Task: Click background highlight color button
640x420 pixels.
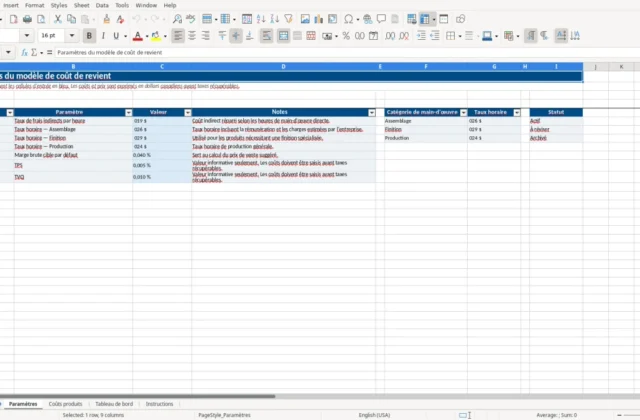Action: (156, 36)
